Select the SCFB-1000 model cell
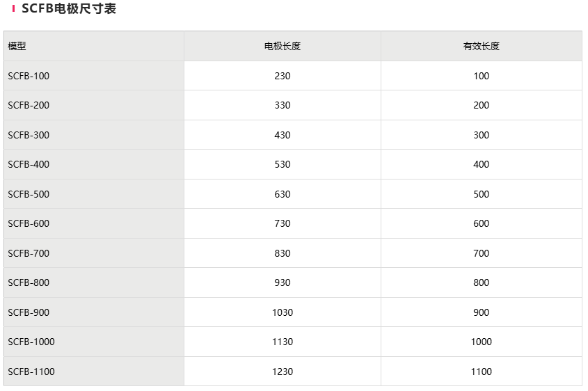Viewport: 588px width, 391px height. pos(31,342)
